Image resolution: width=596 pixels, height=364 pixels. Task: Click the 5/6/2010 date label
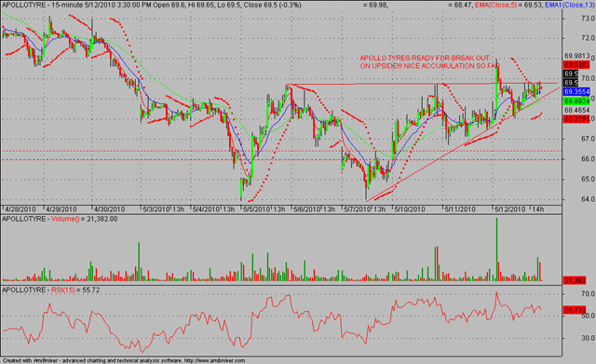coord(306,209)
